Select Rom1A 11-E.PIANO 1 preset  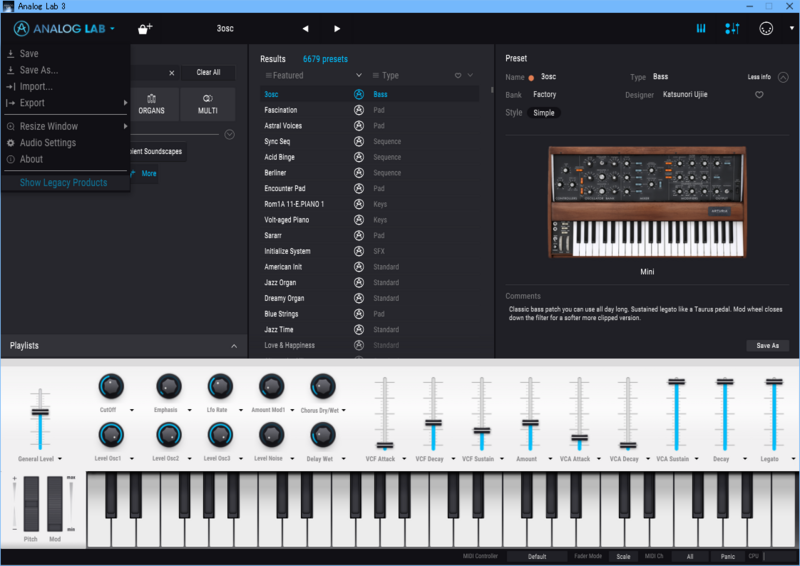point(294,204)
